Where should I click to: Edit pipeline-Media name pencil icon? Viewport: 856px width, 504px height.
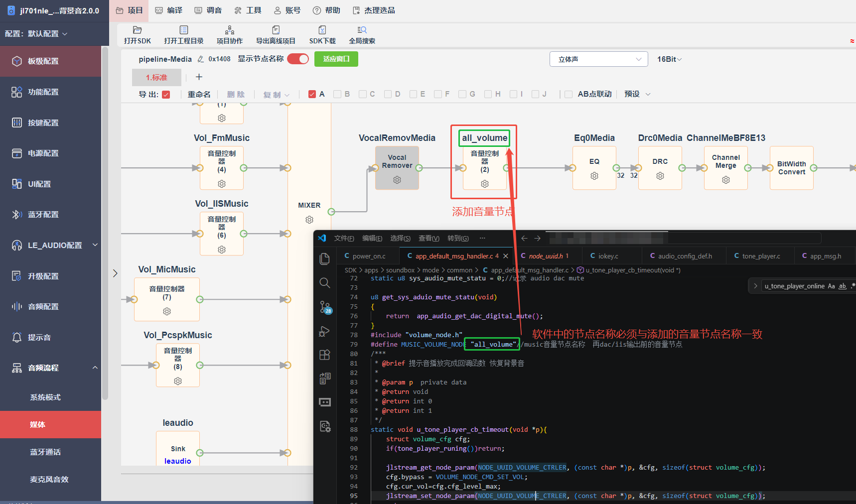click(200, 59)
